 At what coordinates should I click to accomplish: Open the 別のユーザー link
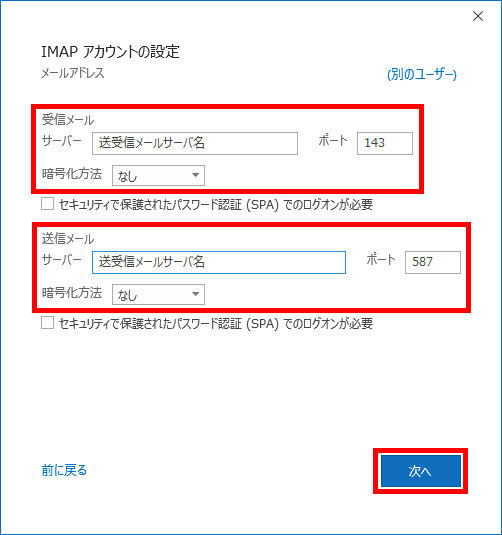[x=422, y=74]
